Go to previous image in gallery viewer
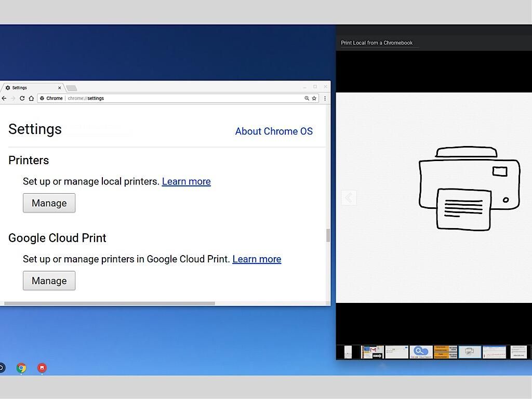Screen dimensions: 532x399 [349, 197]
